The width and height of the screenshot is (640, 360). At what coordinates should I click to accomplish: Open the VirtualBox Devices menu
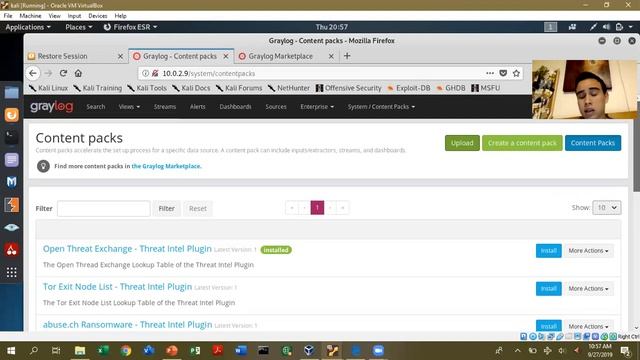pos(98,16)
